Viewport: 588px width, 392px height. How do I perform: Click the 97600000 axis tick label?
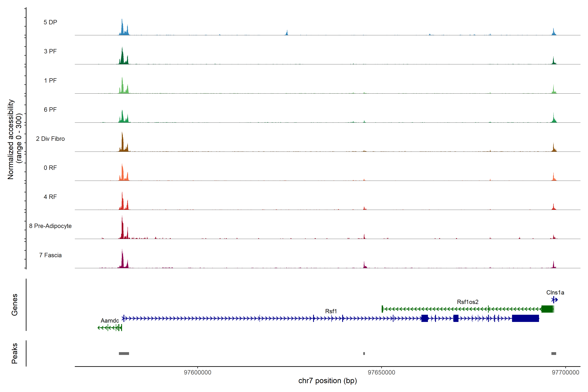(197, 372)
